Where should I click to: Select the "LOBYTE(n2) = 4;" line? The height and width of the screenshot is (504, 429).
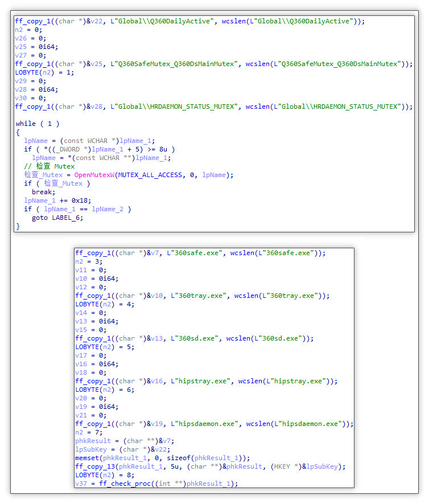[105, 304]
